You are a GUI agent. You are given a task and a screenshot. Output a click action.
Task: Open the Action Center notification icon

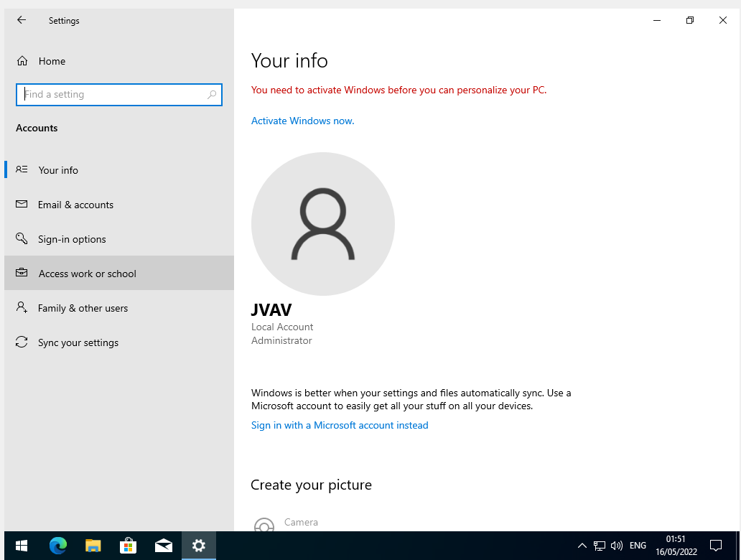pos(716,546)
